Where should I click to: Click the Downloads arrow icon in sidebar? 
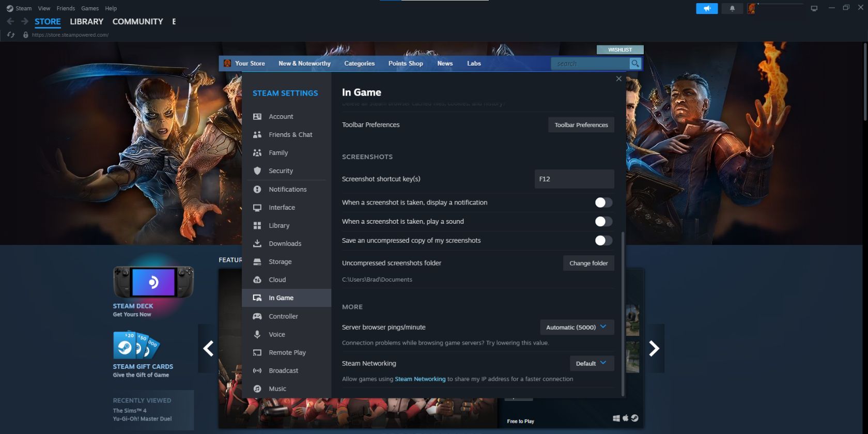coord(257,243)
